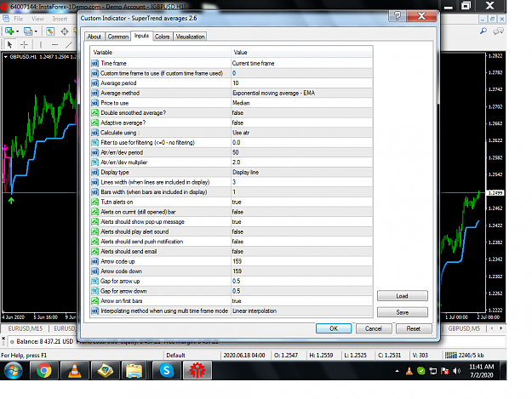This screenshot has height=399, width=532.
Task: Select the EURUSD,M15 chart tab
Action: pyautogui.click(x=26, y=328)
